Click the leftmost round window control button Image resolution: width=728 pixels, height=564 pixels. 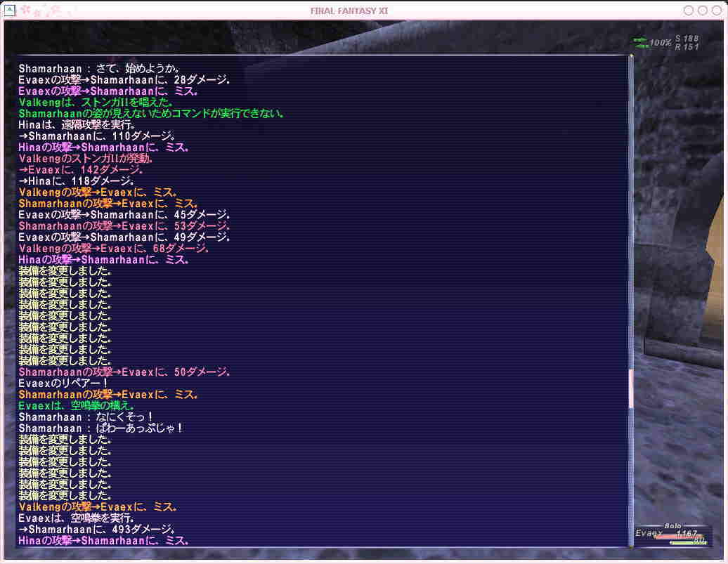688,10
